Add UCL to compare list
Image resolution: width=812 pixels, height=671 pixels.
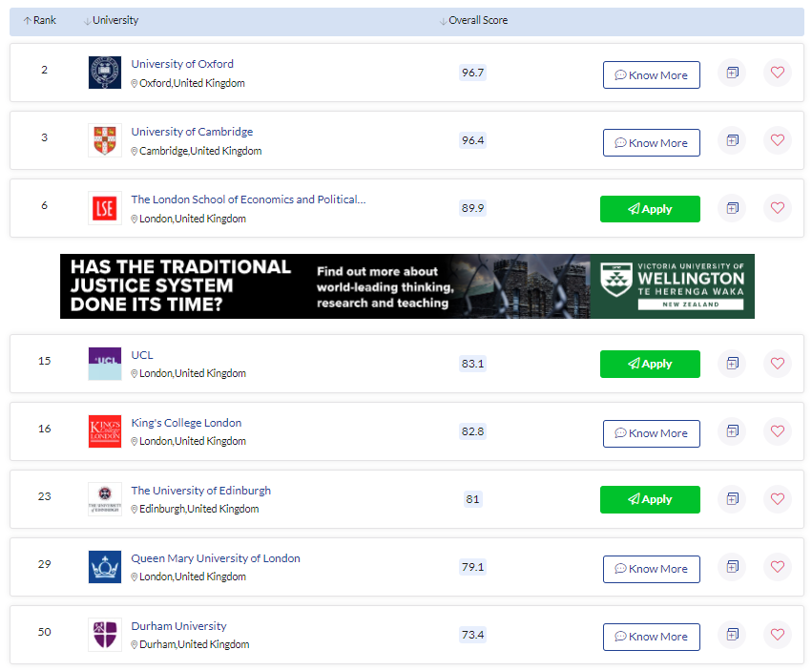[732, 364]
